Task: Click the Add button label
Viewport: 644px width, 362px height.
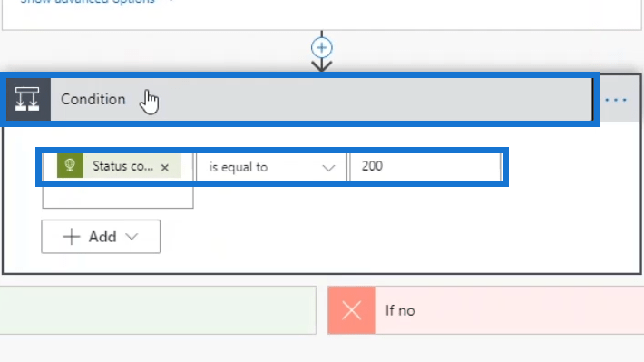Action: point(102,237)
